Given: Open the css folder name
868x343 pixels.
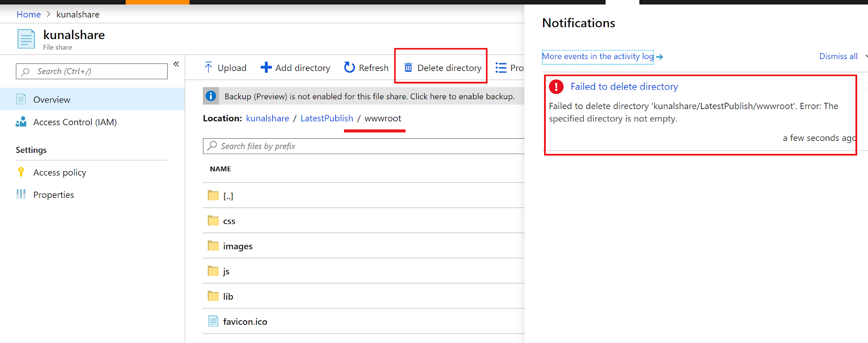Looking at the screenshot, I should [x=229, y=221].
